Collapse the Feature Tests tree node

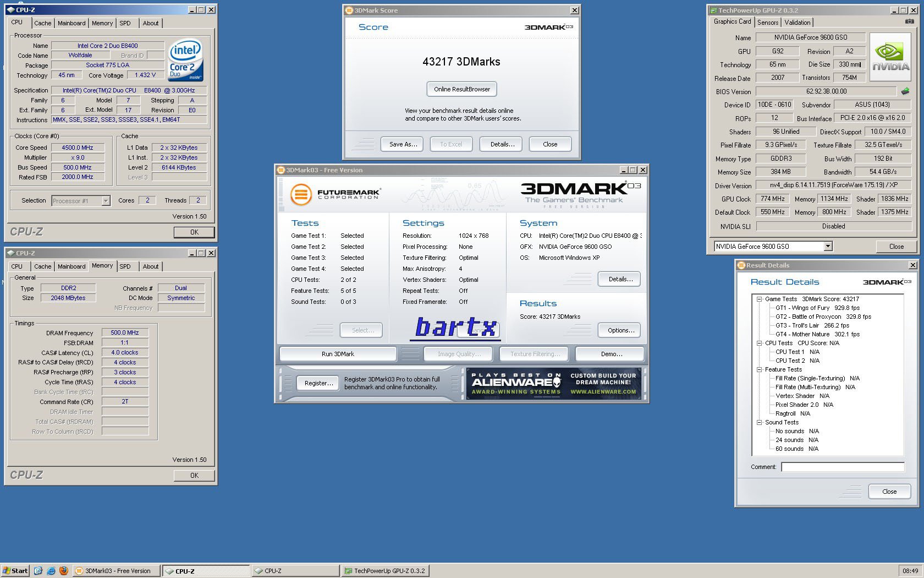pyautogui.click(x=759, y=370)
